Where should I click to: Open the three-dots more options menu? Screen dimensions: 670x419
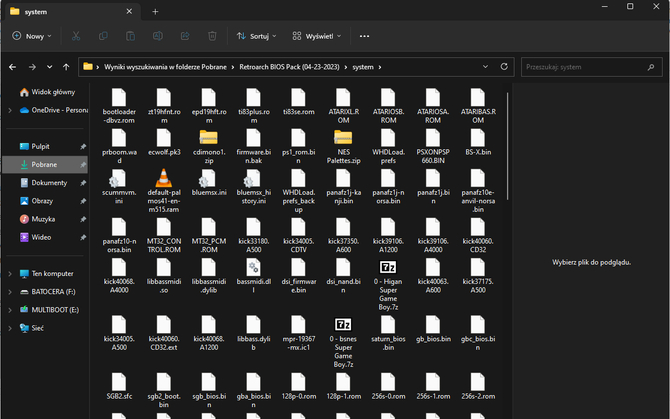[x=364, y=36]
